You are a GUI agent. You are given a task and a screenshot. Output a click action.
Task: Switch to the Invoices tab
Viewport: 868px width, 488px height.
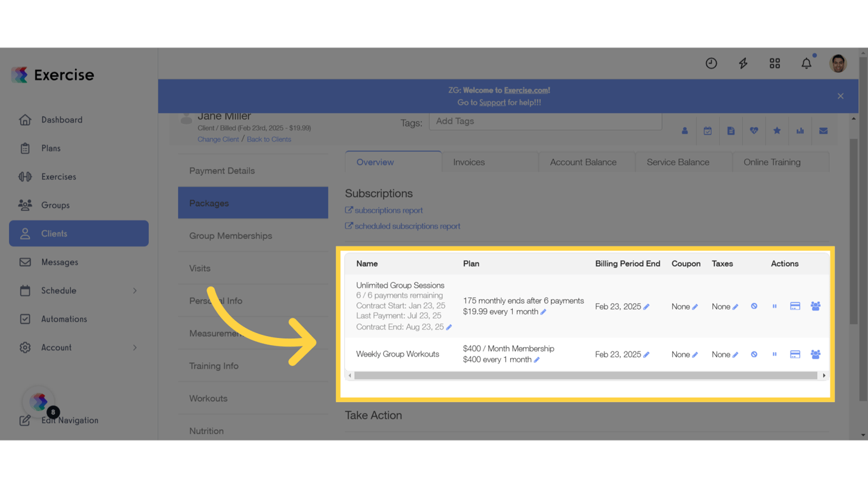[490, 162]
